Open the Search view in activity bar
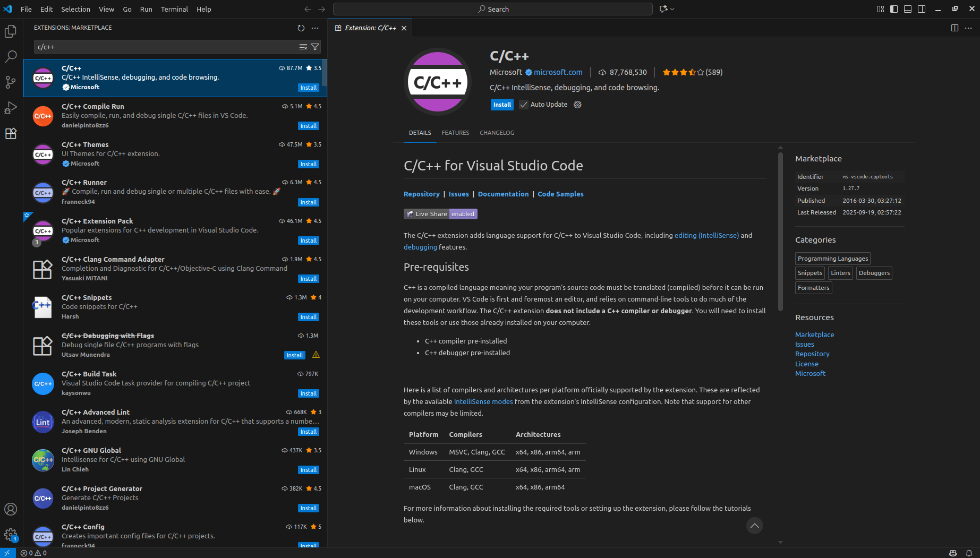This screenshot has width=980, height=558. pos(11,56)
